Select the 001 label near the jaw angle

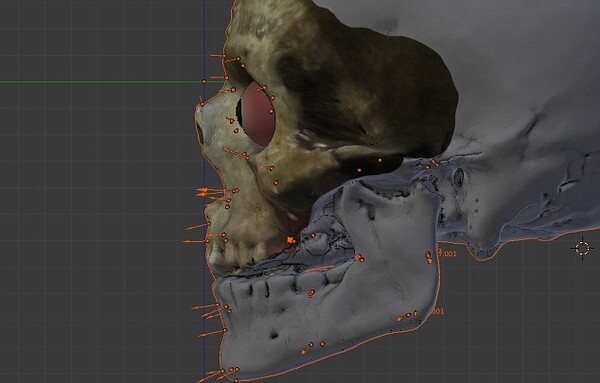point(438,311)
